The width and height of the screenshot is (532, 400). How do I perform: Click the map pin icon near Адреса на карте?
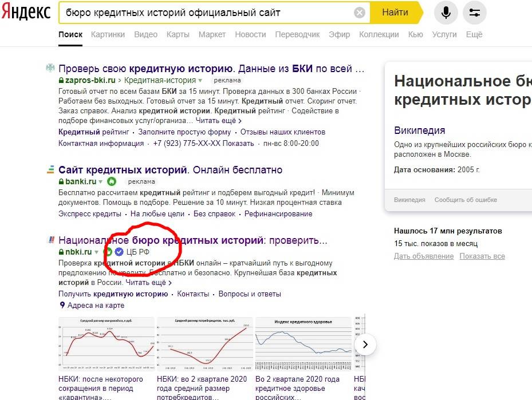(62, 305)
